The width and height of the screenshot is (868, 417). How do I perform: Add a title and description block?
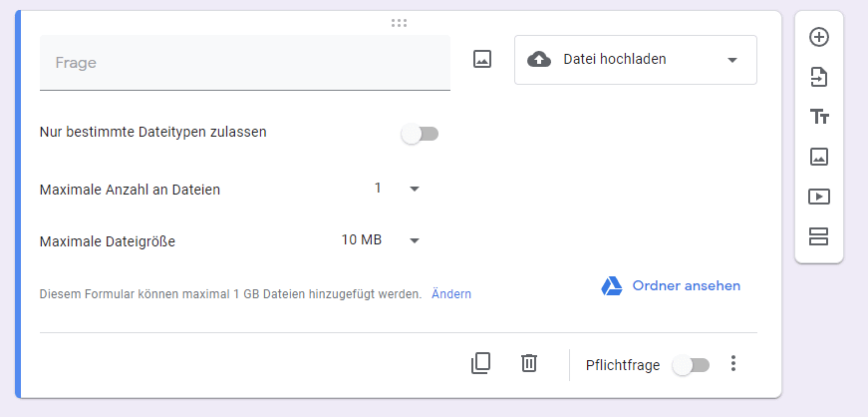pos(819,117)
